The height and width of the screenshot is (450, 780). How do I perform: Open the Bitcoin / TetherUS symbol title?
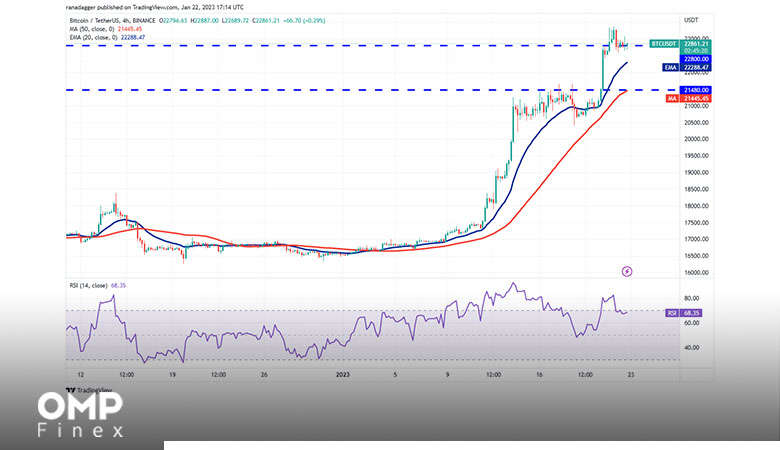tap(112, 20)
